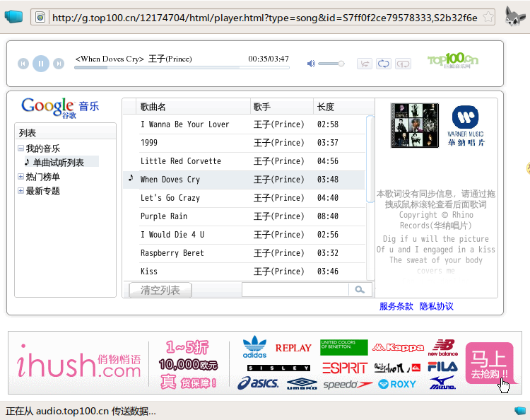Click the ESPRIT brand logo
530x420 pixels.
(x=344, y=368)
